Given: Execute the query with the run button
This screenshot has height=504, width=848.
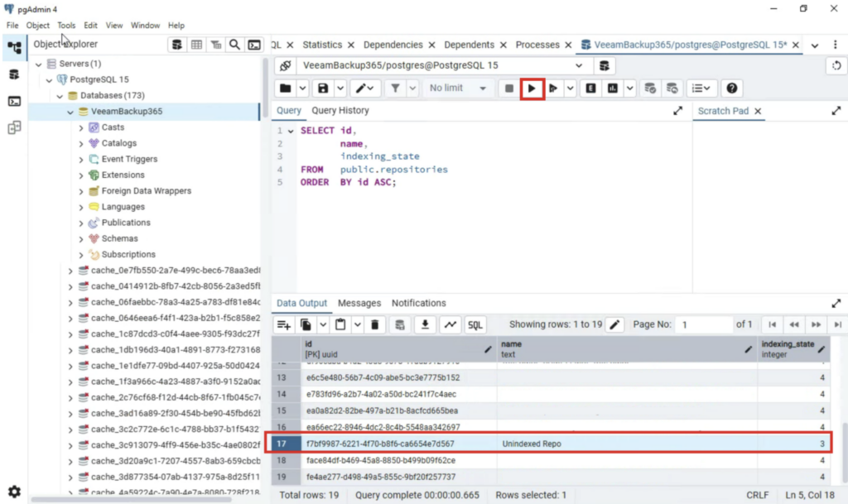Looking at the screenshot, I should click(x=532, y=88).
